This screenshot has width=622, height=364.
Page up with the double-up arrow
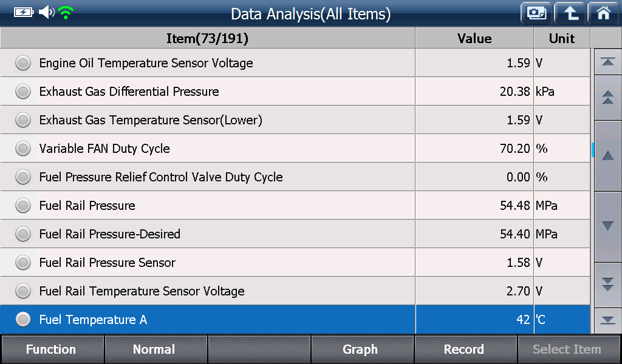coord(607,98)
